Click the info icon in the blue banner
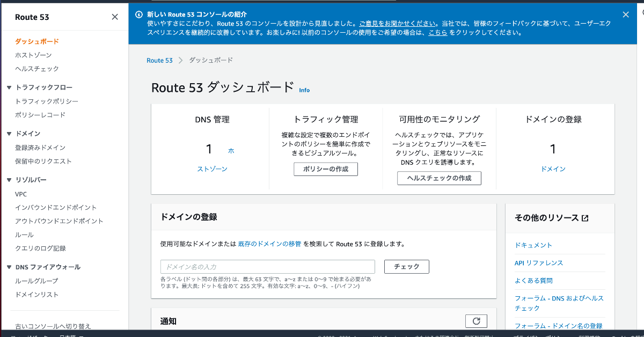This screenshot has height=337, width=644. (139, 14)
